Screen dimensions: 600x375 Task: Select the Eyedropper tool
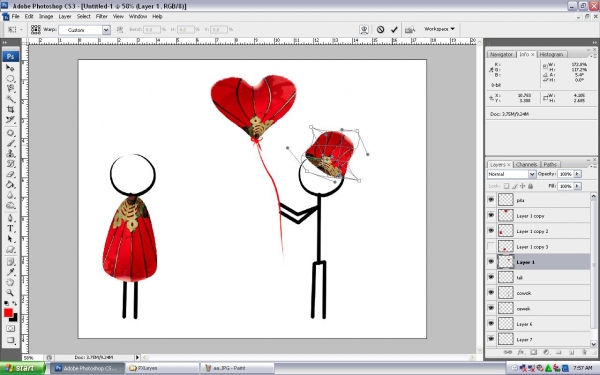(10, 272)
